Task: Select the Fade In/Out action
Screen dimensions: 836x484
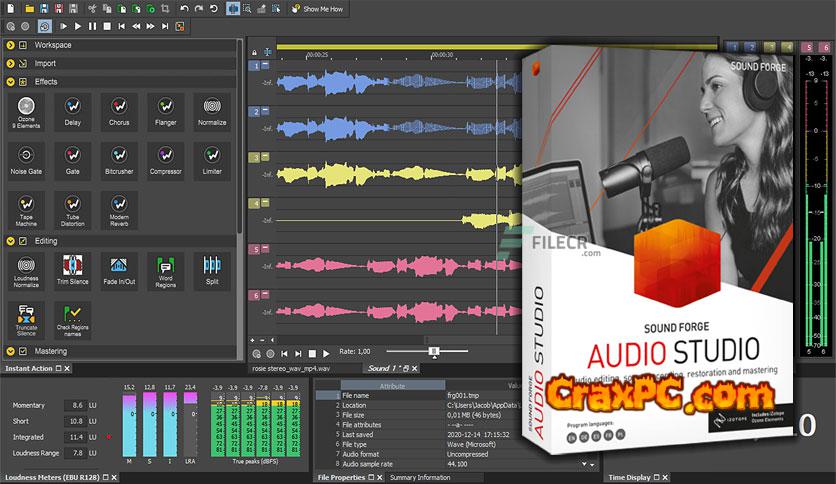Action: click(x=119, y=272)
